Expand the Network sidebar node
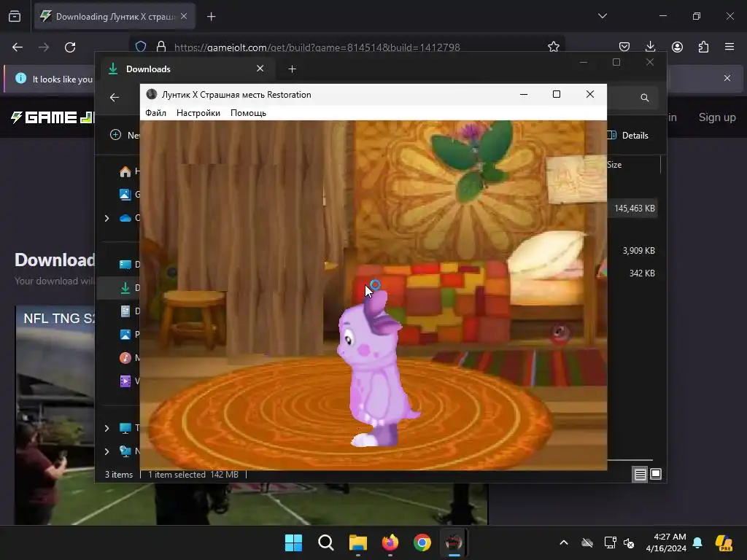 (x=107, y=451)
